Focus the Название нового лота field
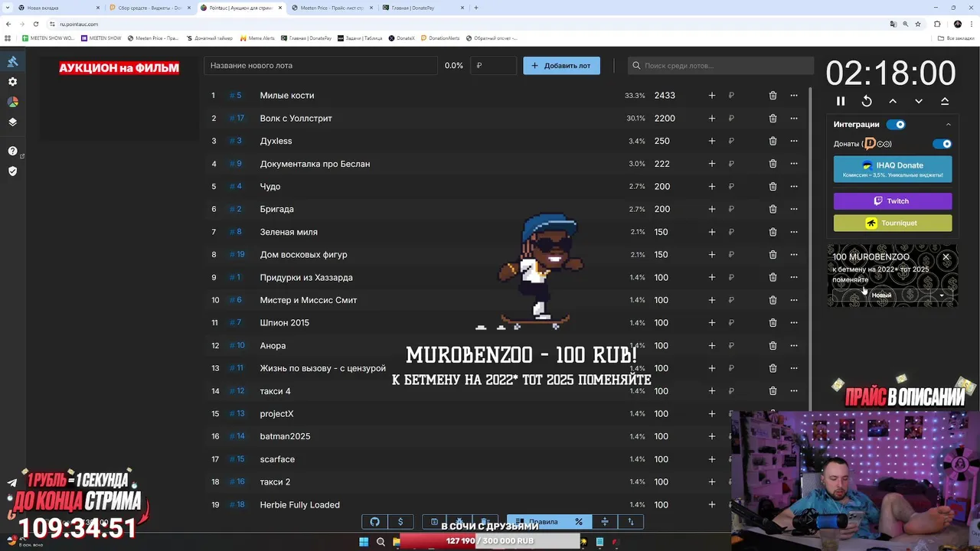Screen dimensions: 980x551 pos(321,66)
